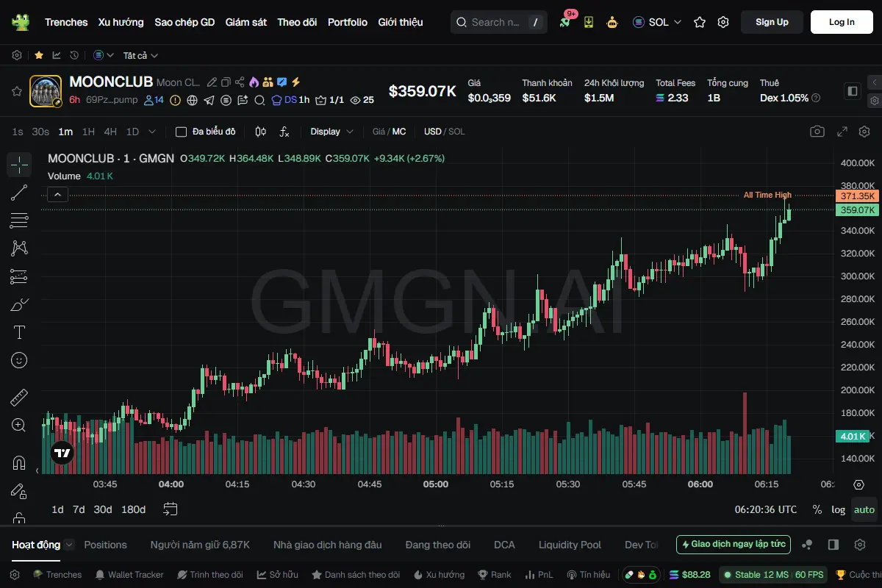This screenshot has height=588, width=882.
Task: Activate the zoom in tool
Action: tap(19, 426)
